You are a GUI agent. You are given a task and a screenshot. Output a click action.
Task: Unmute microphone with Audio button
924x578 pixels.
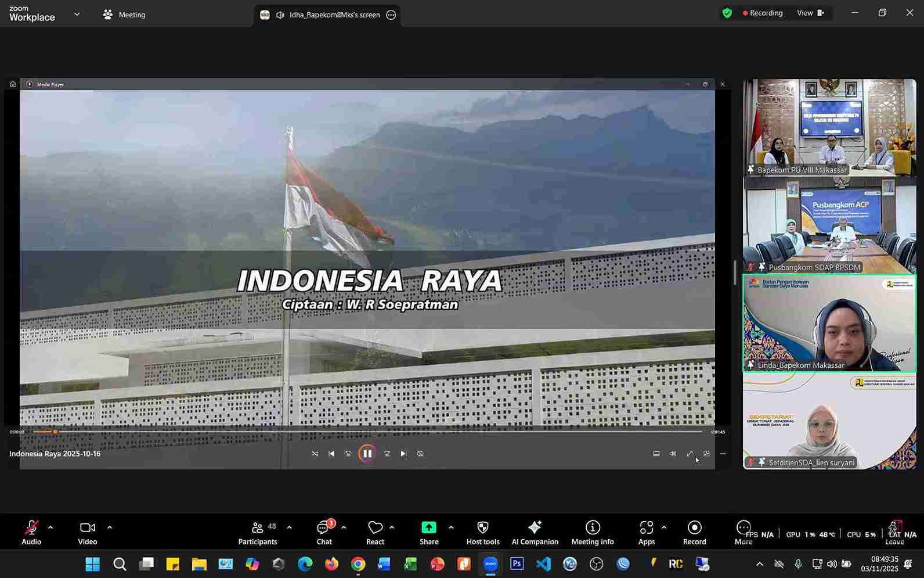click(31, 533)
